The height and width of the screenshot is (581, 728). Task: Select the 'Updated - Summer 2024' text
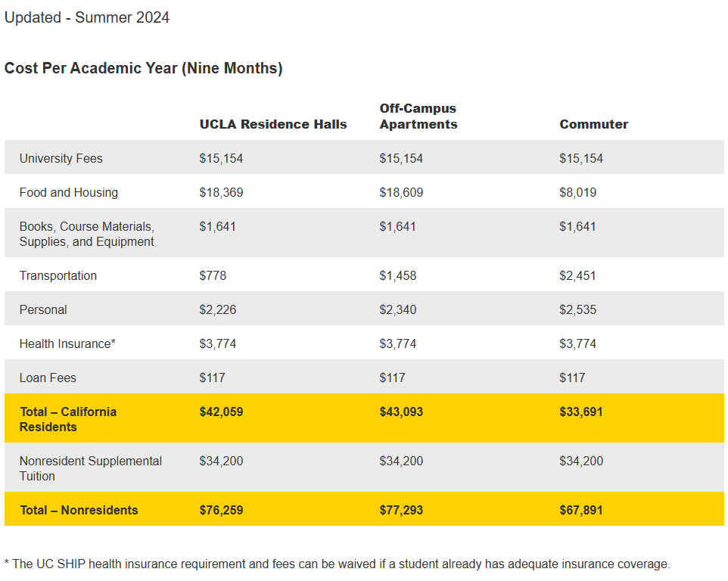click(87, 17)
